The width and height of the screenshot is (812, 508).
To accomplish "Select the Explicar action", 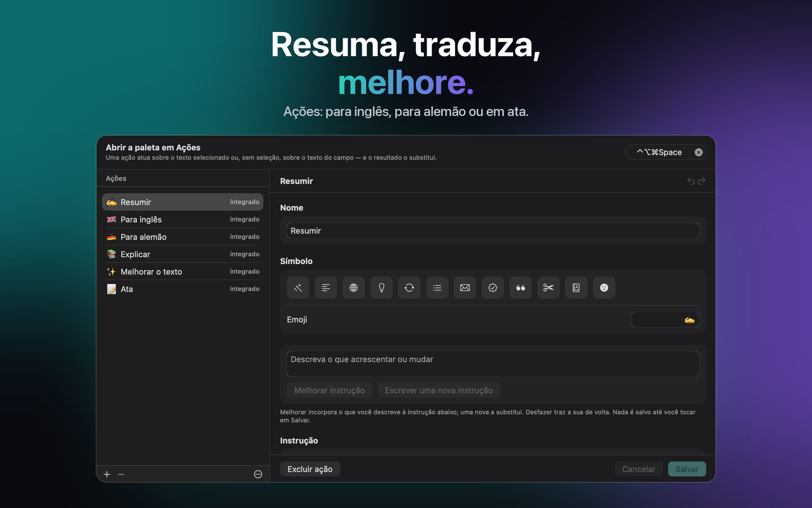I will coord(183,254).
